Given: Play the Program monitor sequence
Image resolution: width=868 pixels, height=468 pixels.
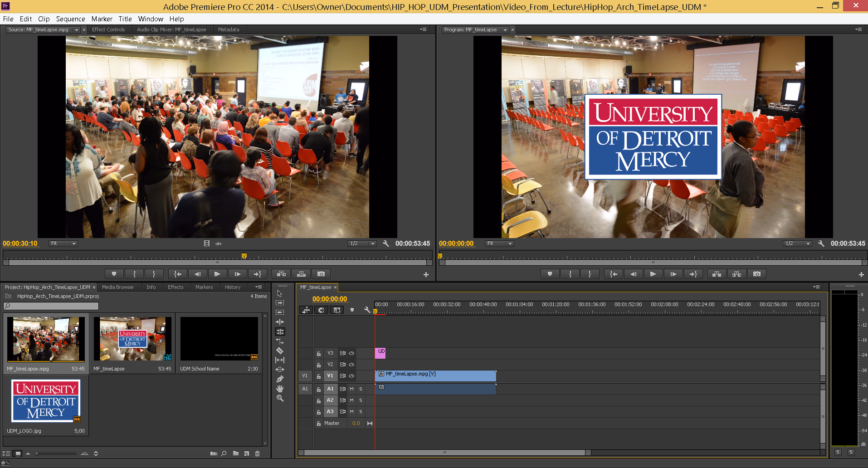Looking at the screenshot, I should click(x=653, y=274).
